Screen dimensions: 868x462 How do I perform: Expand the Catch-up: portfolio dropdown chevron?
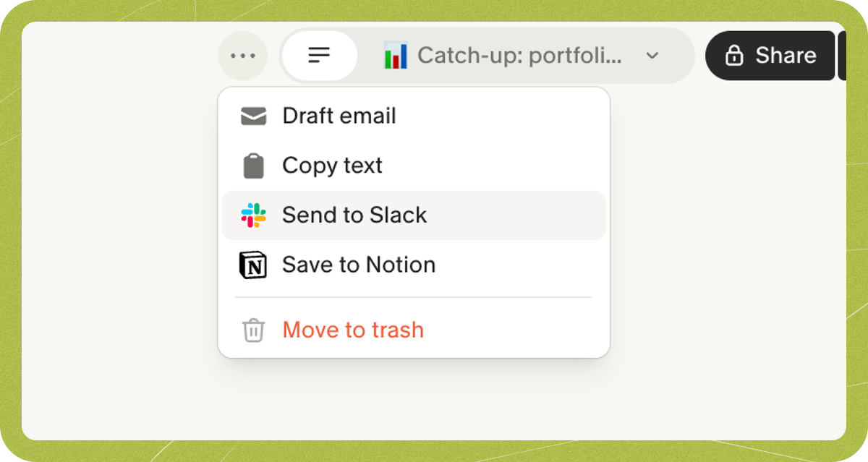652,56
